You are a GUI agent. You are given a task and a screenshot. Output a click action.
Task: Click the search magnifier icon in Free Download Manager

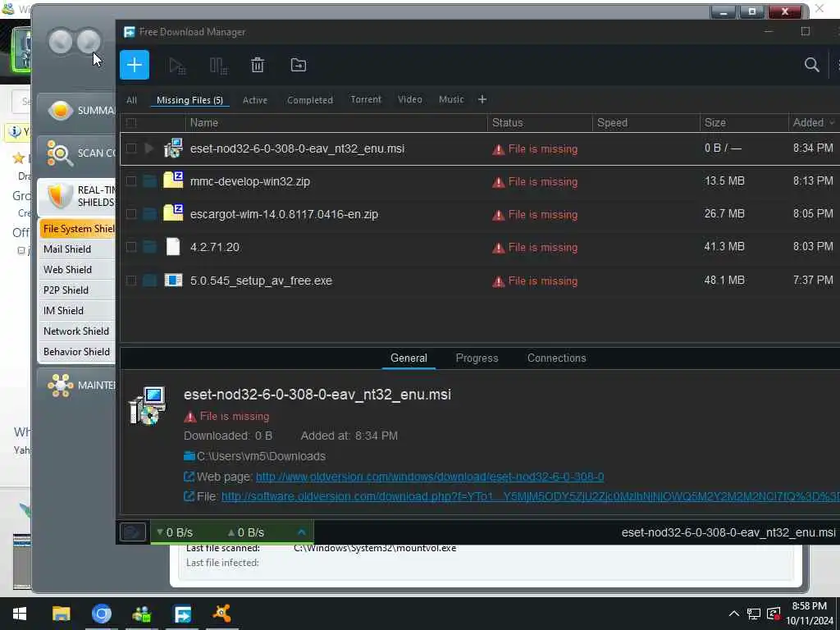coord(811,65)
